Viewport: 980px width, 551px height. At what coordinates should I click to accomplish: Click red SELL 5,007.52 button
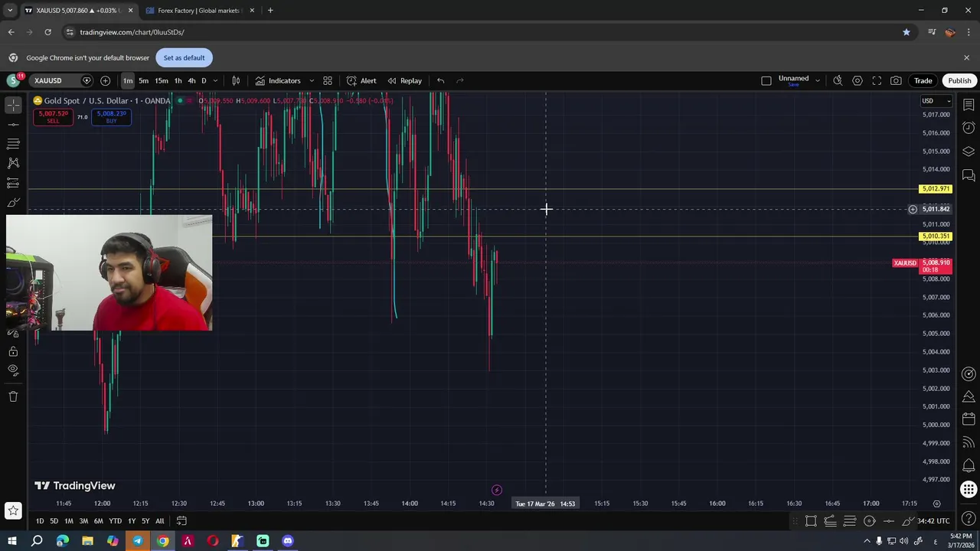pos(53,117)
